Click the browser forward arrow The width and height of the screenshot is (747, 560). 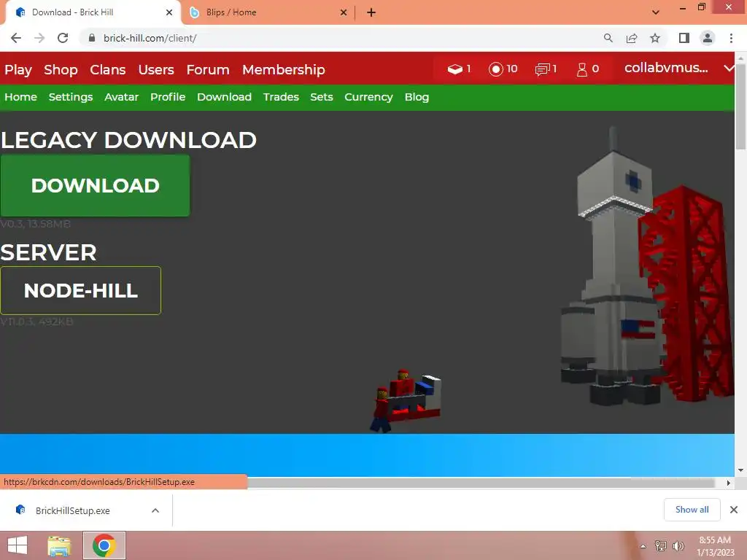39,38
